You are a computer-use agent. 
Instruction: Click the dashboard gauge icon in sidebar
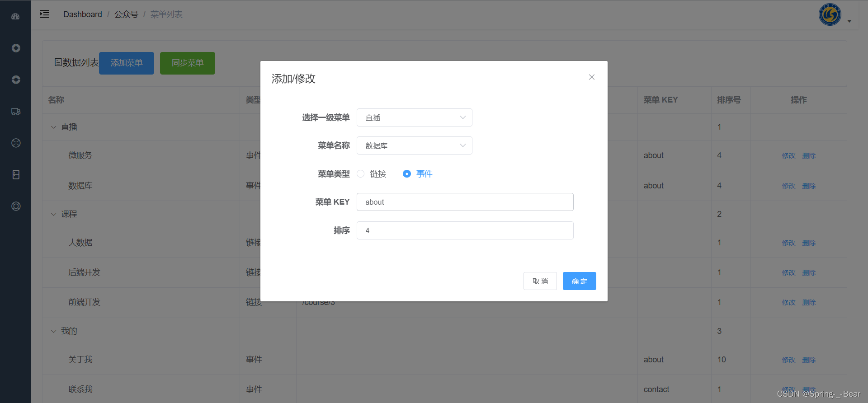coord(15,16)
